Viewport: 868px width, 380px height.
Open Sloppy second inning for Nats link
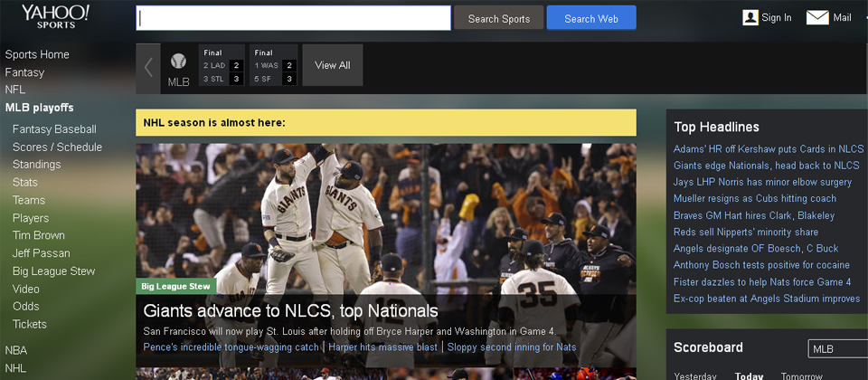tap(512, 347)
